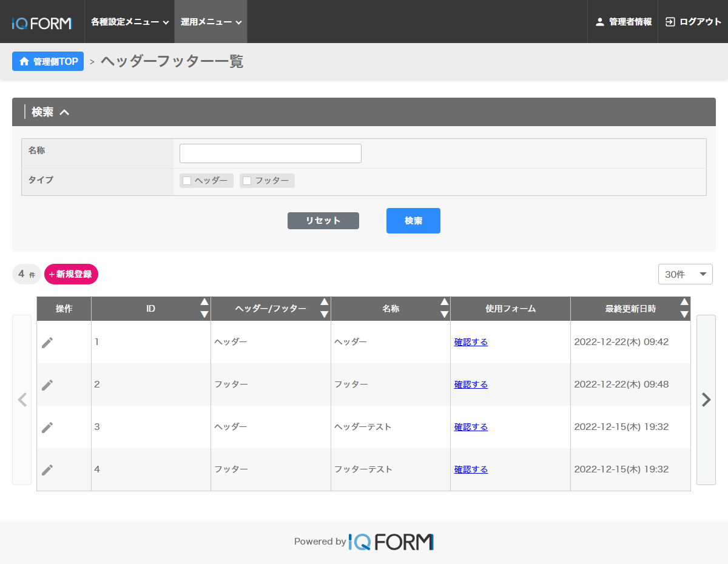
Task: Click the ＋新規登録 button
Action: [71, 274]
